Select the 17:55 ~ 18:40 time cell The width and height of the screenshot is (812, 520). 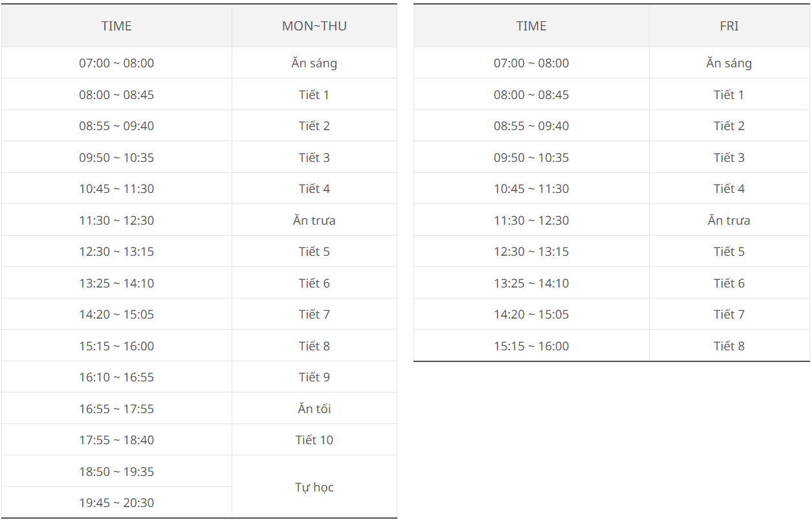coord(116,440)
